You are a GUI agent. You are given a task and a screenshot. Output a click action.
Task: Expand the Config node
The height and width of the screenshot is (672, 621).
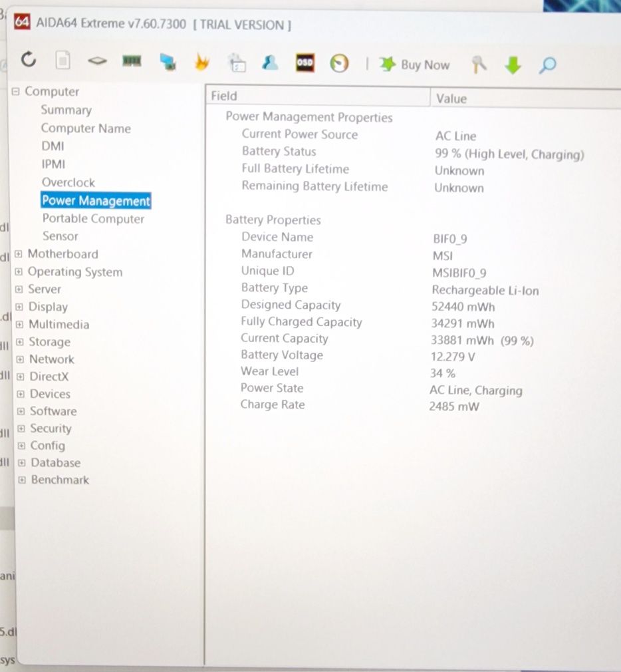[21, 446]
